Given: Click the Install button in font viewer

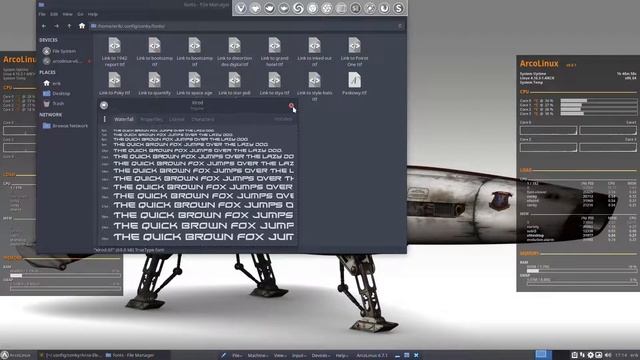Looking at the screenshot, I should click(x=283, y=119).
